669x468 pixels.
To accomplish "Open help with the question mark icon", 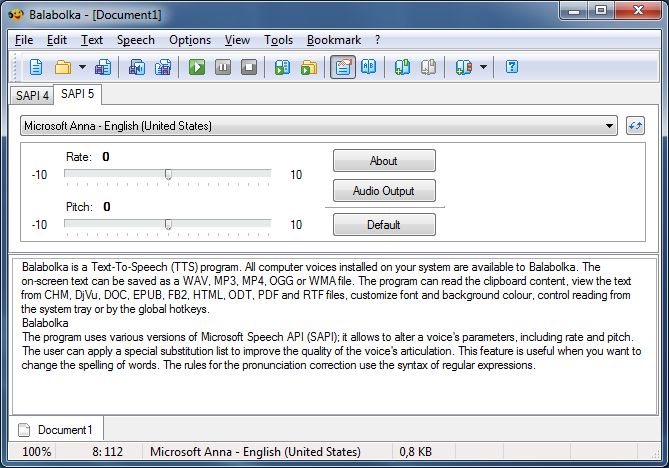I will pyautogui.click(x=512, y=67).
